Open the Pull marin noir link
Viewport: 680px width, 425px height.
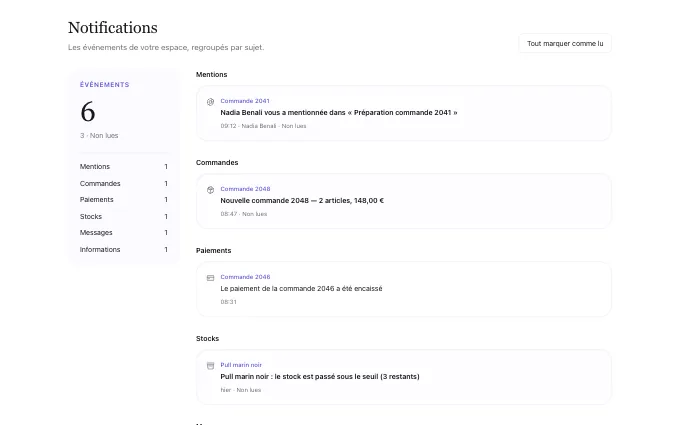[x=241, y=365]
